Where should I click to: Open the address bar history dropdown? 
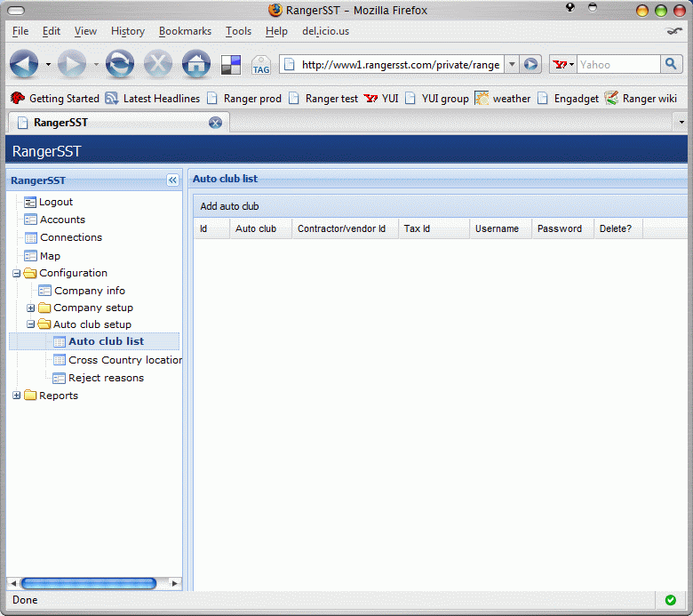512,64
